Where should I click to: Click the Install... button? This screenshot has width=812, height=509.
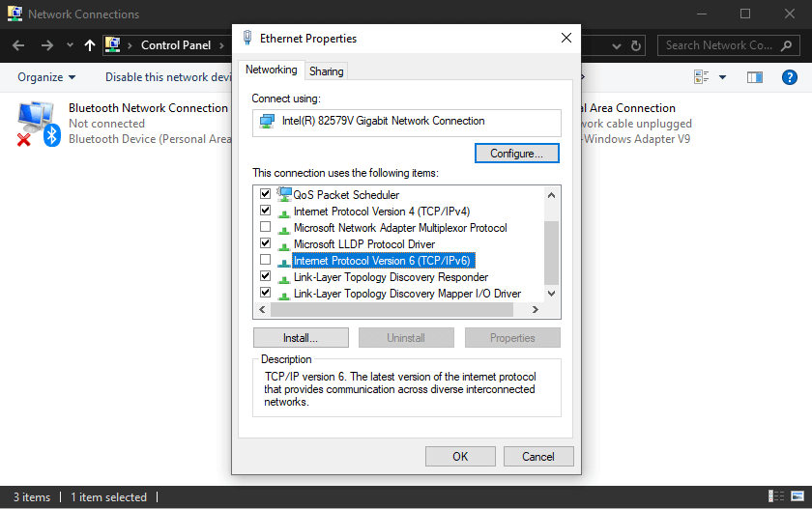click(301, 338)
